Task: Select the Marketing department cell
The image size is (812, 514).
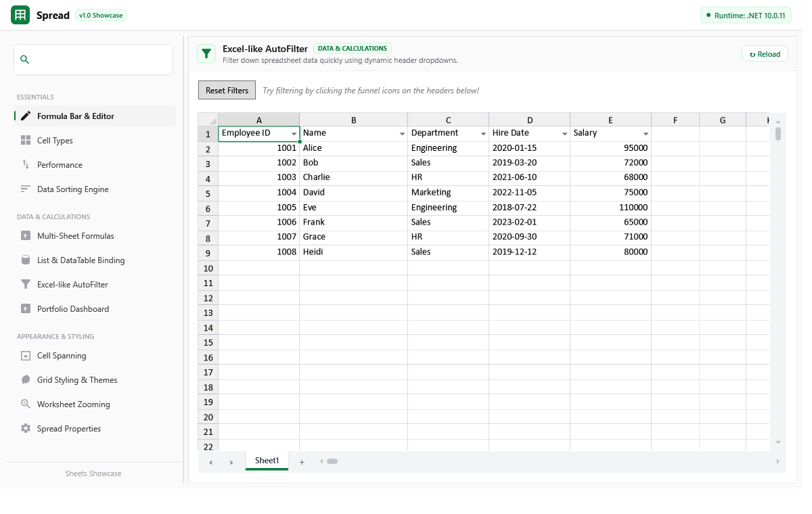Action: tap(449, 193)
